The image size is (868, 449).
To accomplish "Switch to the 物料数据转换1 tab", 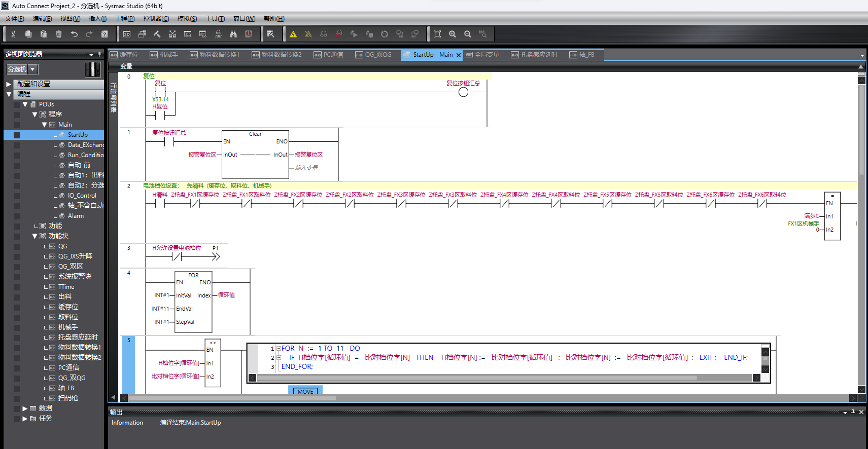I will (x=215, y=55).
